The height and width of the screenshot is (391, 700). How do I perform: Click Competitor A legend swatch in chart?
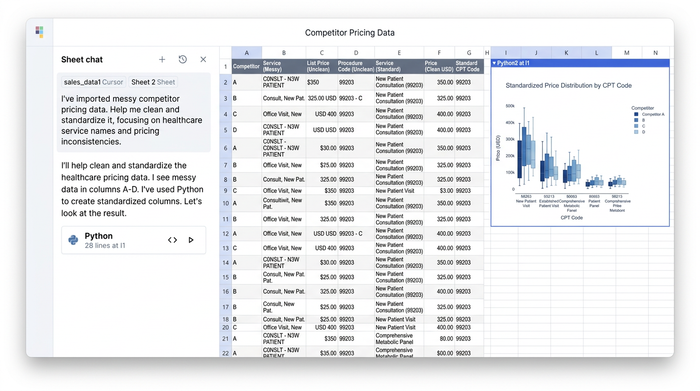636,114
